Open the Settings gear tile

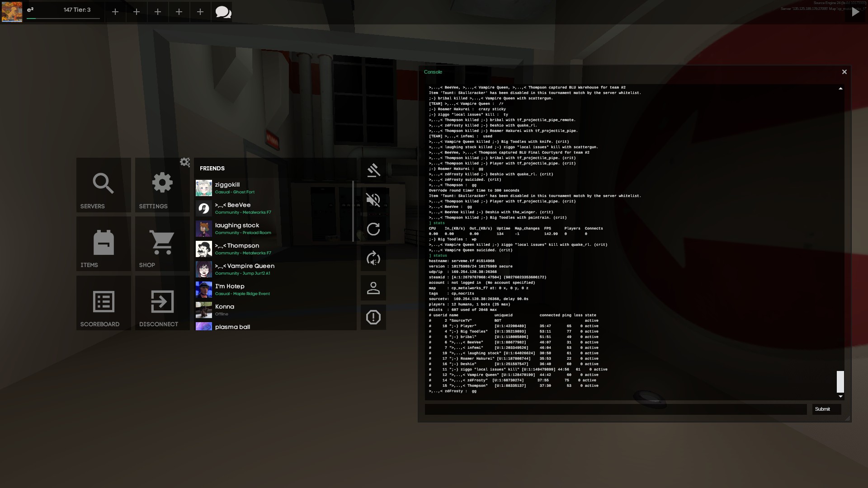point(162,185)
